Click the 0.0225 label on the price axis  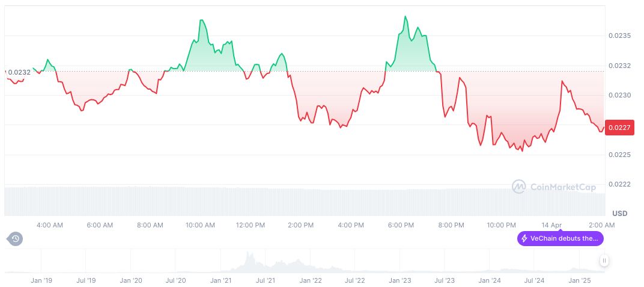tap(618, 155)
